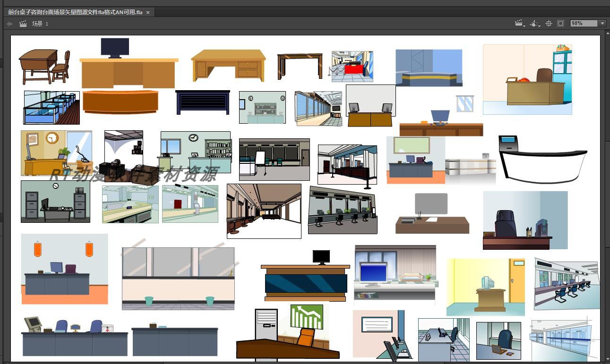Expand the zoom level dropdown arrow
Screen dimensions: 610x364
click(x=602, y=23)
